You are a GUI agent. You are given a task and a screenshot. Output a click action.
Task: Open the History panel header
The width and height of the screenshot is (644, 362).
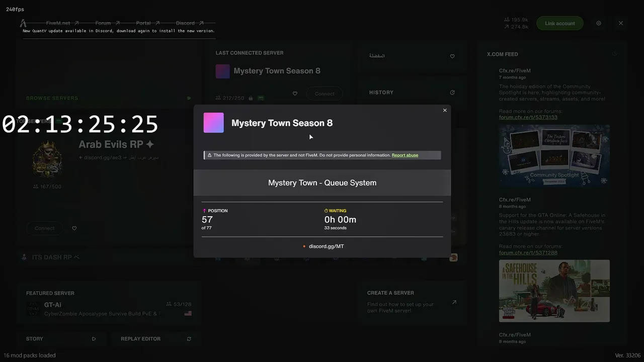point(381,93)
